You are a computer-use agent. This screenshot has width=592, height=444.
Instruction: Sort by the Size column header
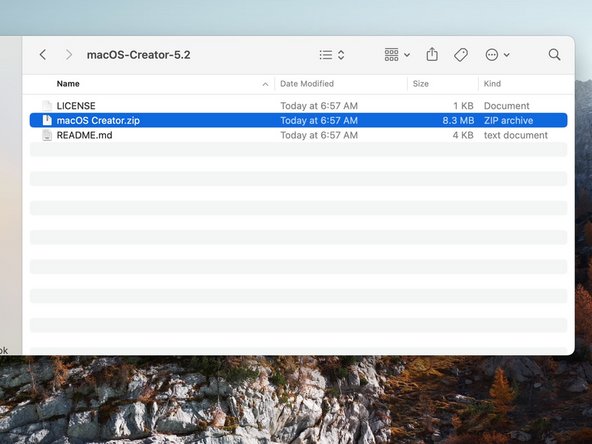point(421,84)
